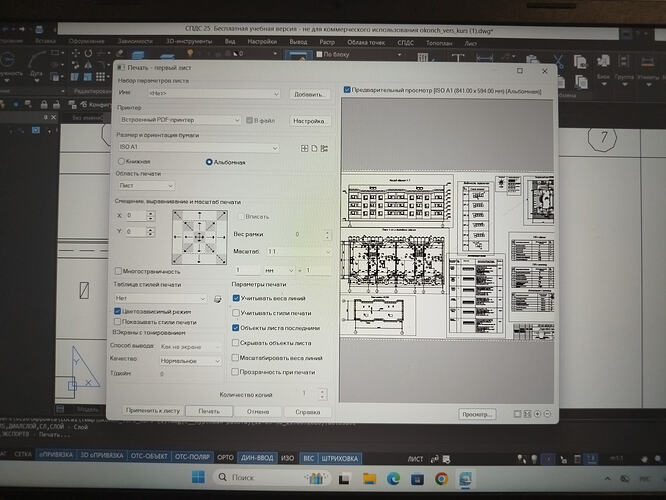
Task: Select the Книжная orientation radio button
Action: (x=121, y=161)
